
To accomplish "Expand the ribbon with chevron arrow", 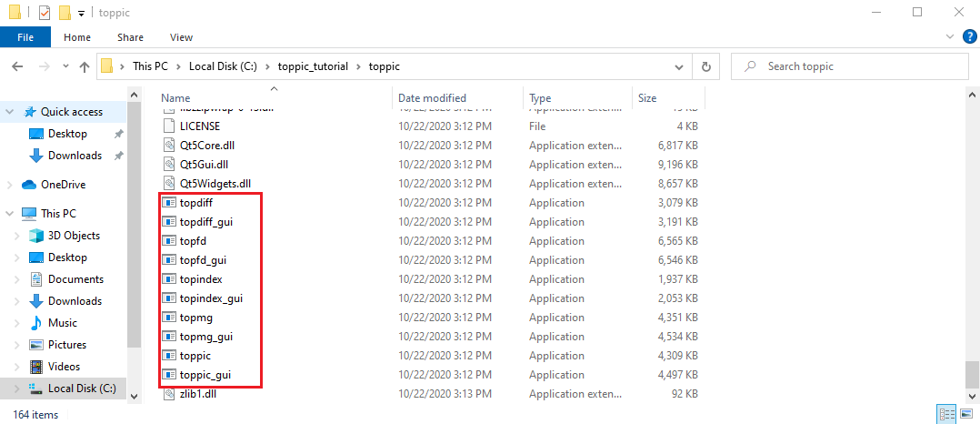I will [x=949, y=37].
